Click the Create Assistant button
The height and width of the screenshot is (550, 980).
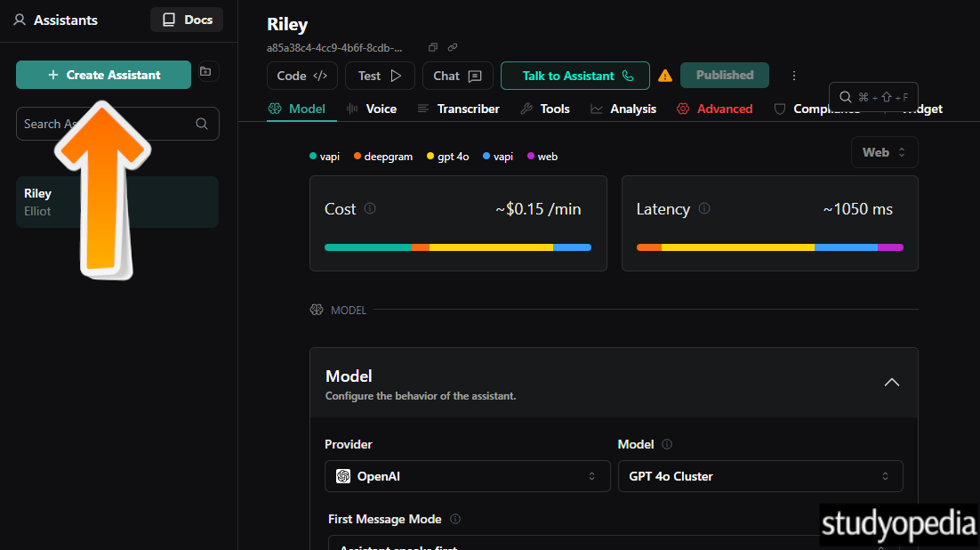[x=103, y=75]
